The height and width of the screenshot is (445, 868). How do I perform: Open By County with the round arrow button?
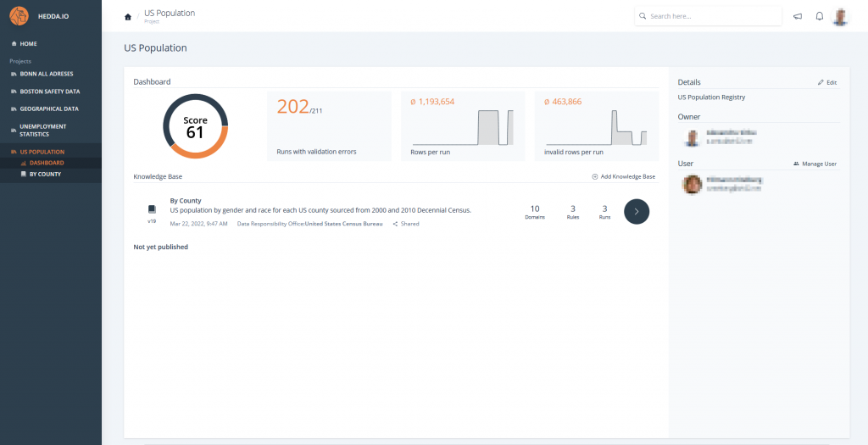tap(637, 212)
